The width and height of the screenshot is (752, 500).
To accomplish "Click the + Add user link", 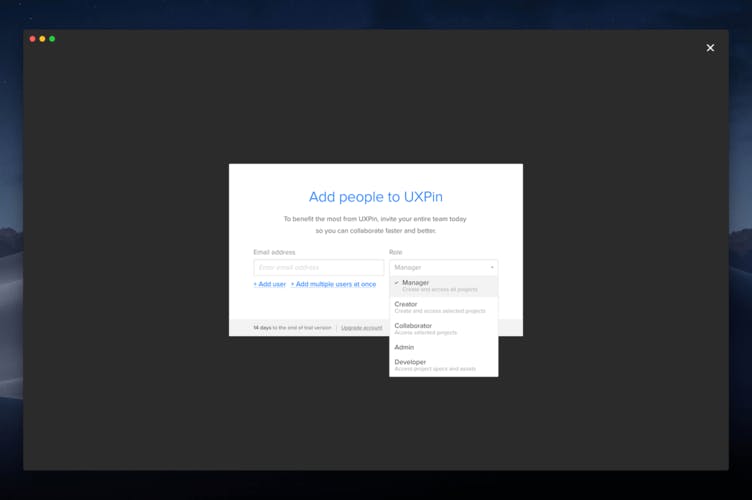I will click(x=270, y=284).
